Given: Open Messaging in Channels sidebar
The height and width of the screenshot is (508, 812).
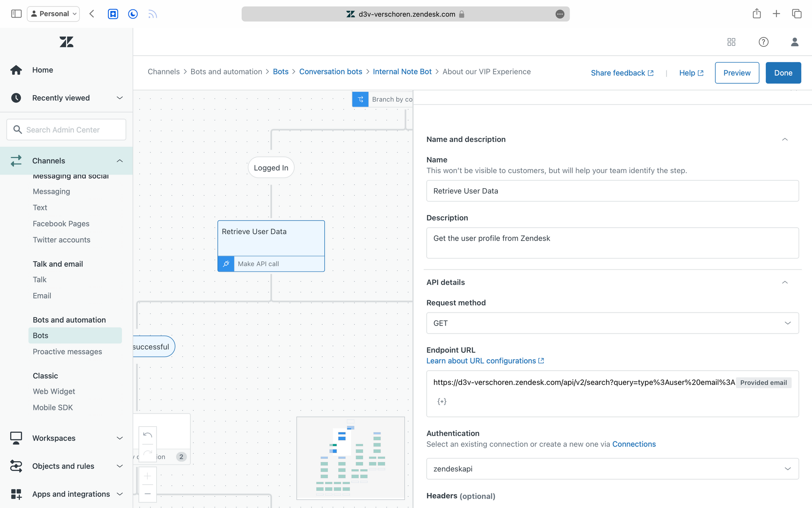Looking at the screenshot, I should point(52,191).
